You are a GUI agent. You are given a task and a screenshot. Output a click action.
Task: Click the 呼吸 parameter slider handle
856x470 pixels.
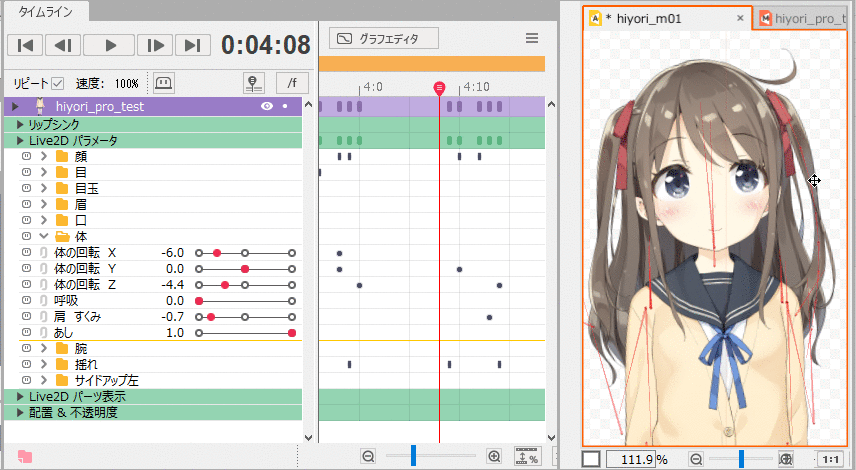coord(199,301)
